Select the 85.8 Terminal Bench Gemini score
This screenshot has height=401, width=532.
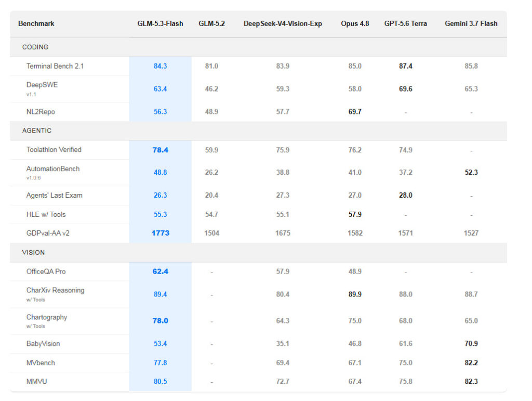pos(471,66)
